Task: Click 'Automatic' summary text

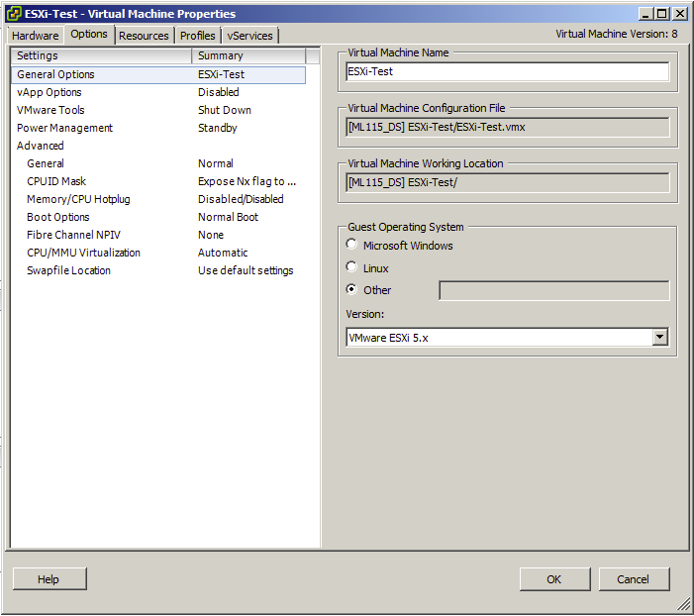Action: [x=223, y=253]
